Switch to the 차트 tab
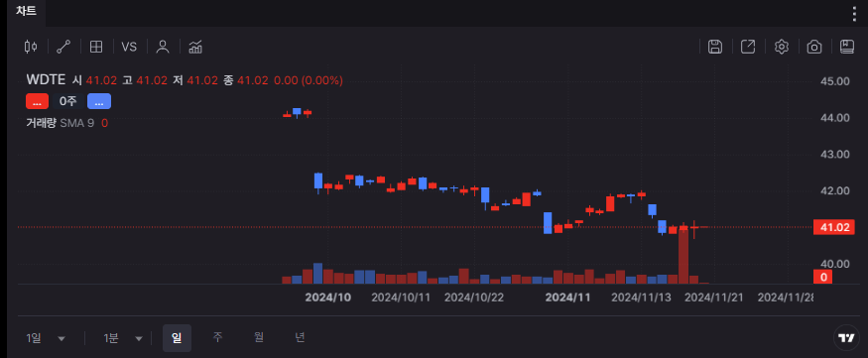This screenshot has height=358, width=868. click(26, 11)
